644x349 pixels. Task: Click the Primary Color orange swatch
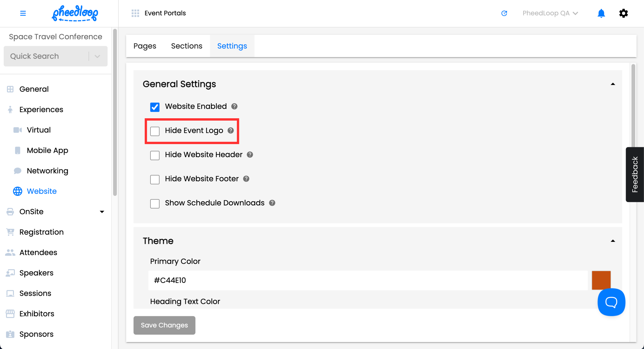(x=601, y=280)
